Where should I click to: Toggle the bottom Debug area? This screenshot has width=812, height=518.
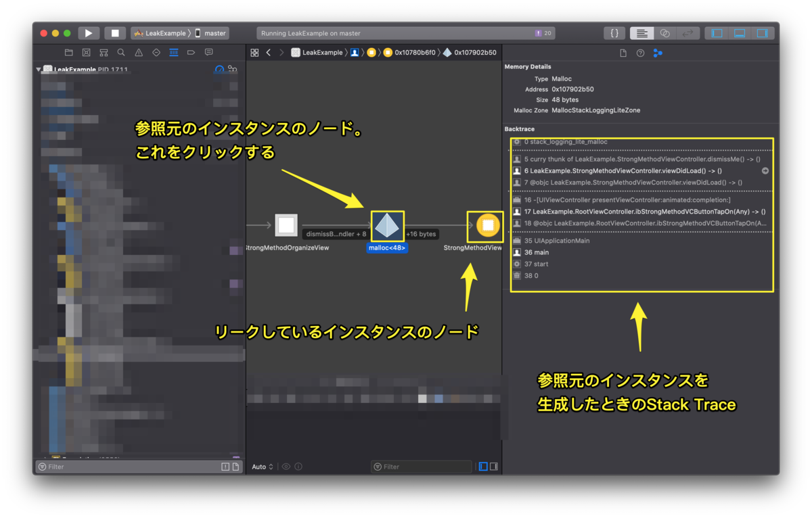point(740,33)
